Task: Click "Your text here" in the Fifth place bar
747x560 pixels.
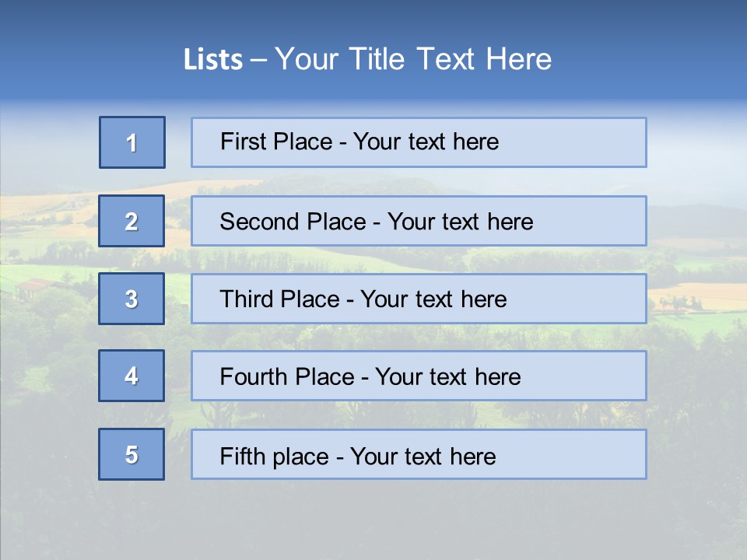Action: click(x=423, y=456)
